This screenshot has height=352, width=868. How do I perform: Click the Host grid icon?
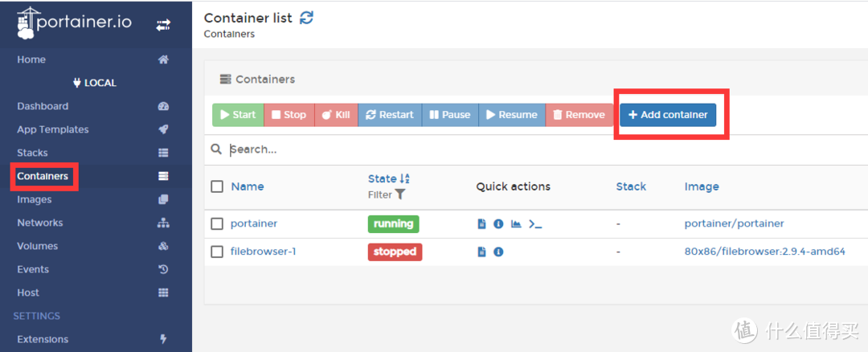click(163, 293)
